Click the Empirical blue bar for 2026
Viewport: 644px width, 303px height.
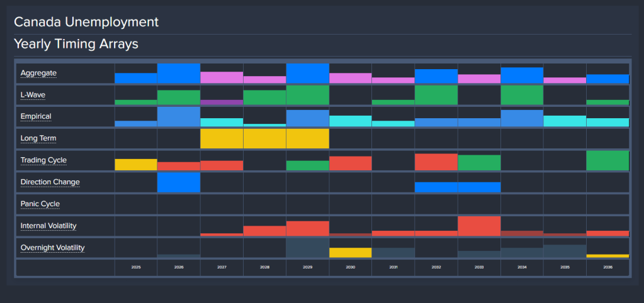[179, 117]
